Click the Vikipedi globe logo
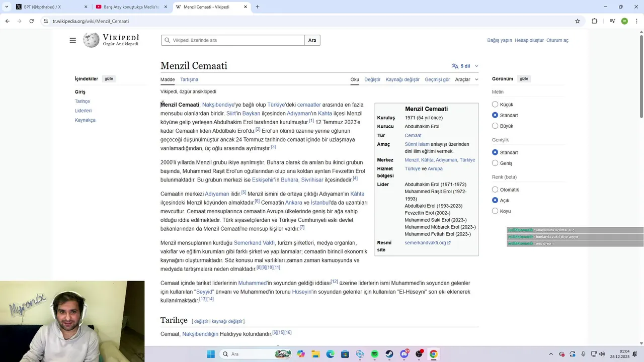 pos(91,40)
